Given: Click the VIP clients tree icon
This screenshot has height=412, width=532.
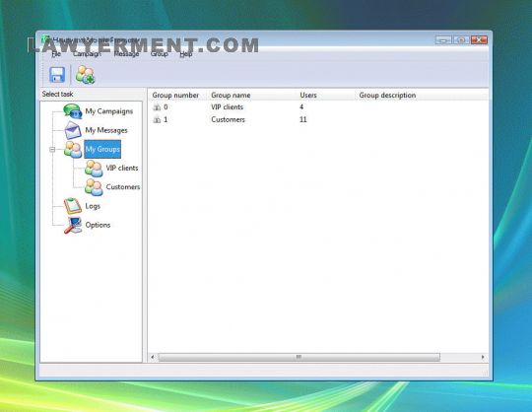Looking at the screenshot, I should pos(94,169).
